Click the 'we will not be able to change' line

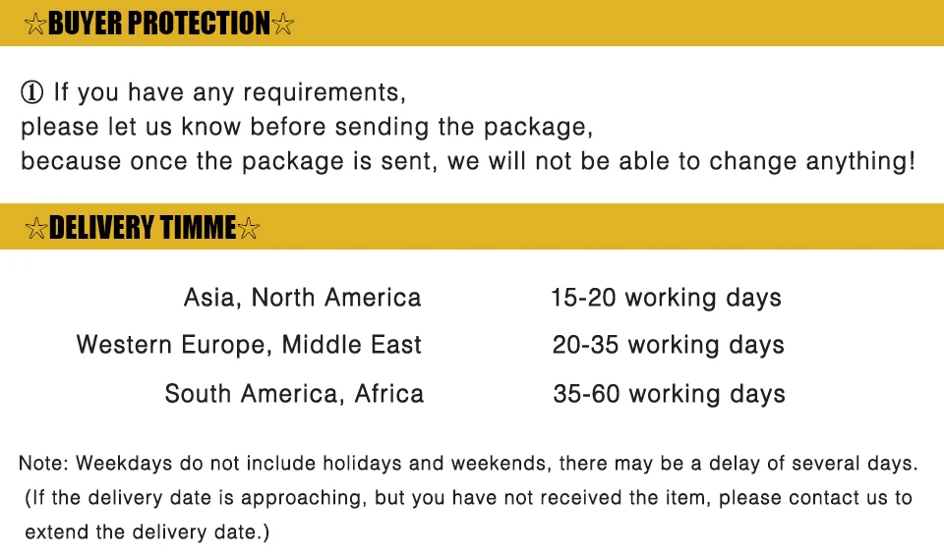[x=467, y=161]
